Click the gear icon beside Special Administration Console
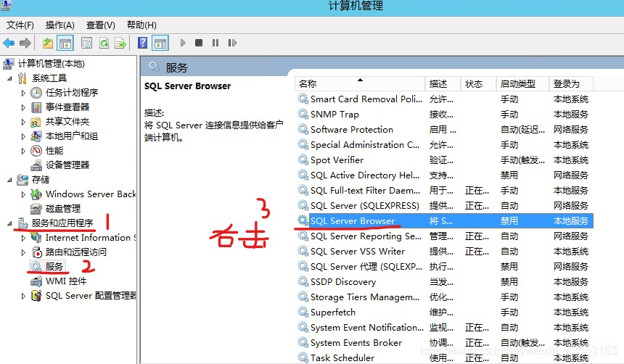The width and height of the screenshot is (624, 364). point(303,144)
